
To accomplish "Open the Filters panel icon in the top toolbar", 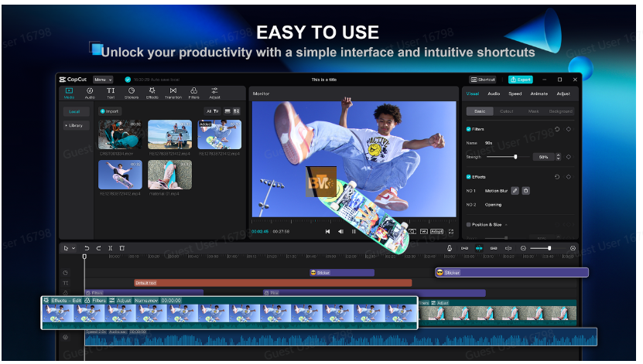I will [193, 93].
